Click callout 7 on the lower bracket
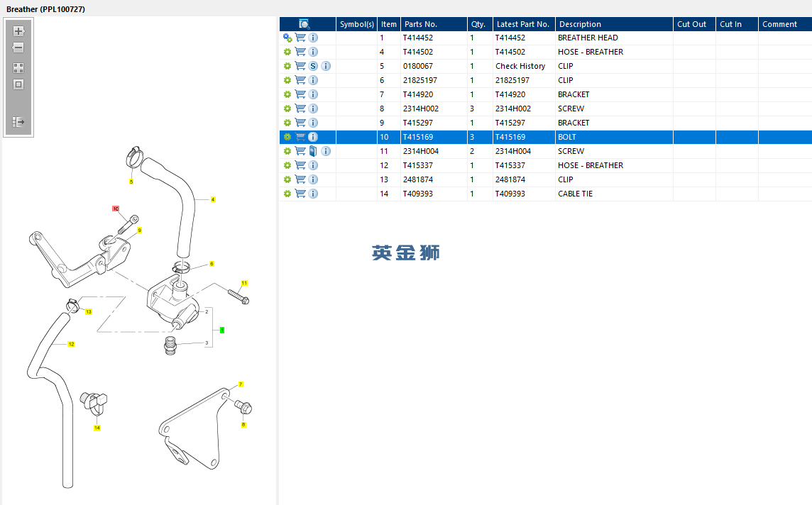 (x=241, y=384)
